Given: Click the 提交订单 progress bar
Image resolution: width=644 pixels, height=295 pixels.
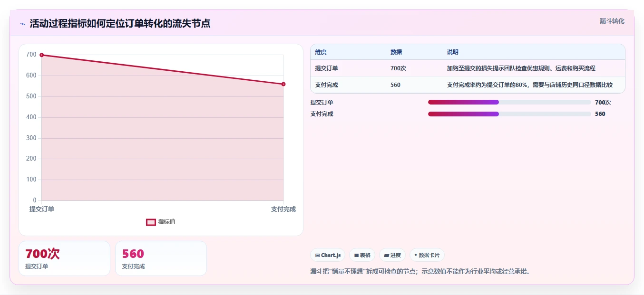Looking at the screenshot, I should tap(509, 102).
